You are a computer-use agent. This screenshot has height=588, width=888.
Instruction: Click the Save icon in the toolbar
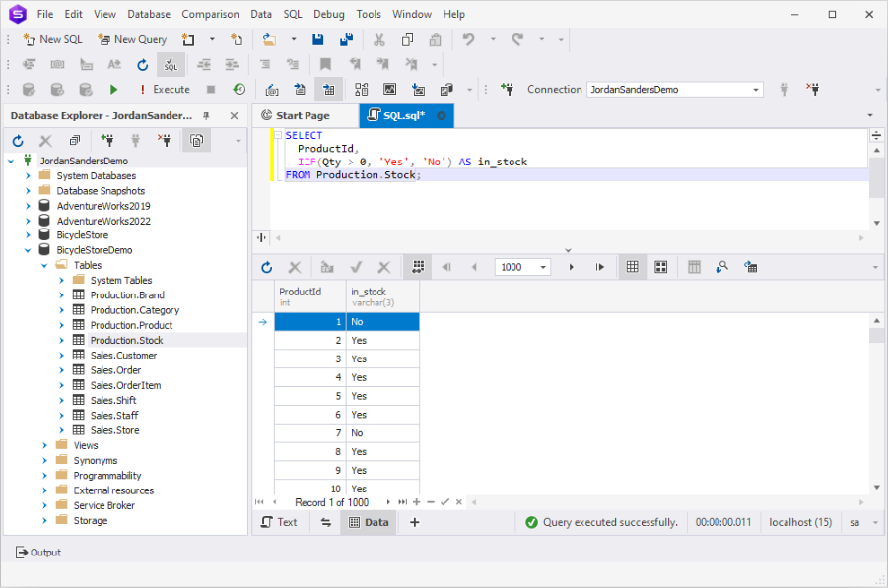tap(317, 39)
